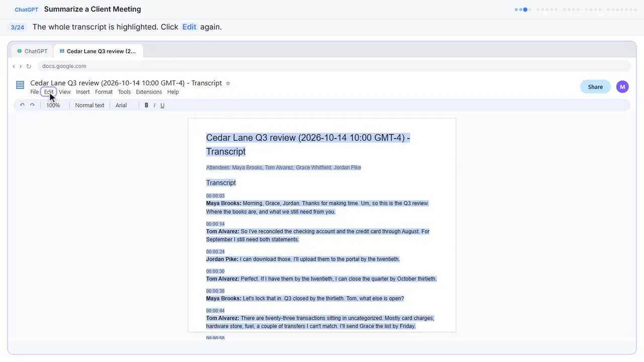644x362 pixels.
Task: Open the Arial font dropdown
Action: tap(121, 105)
